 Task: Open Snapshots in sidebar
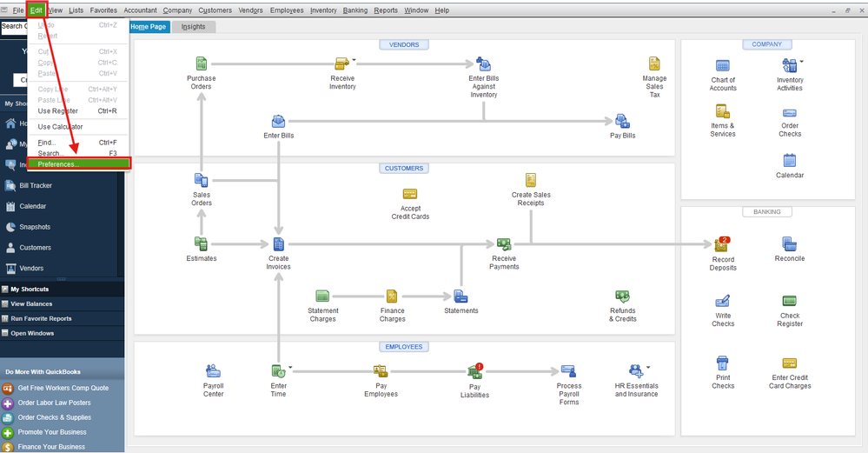tap(35, 227)
